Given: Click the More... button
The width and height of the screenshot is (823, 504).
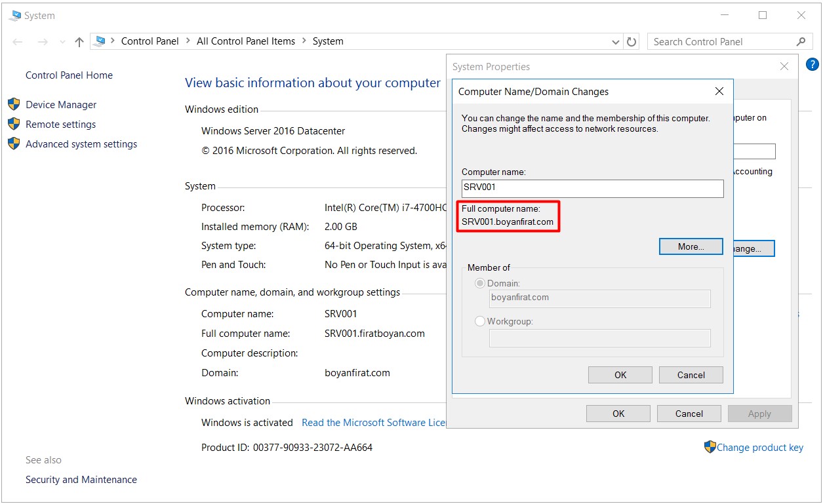Looking at the screenshot, I should (x=691, y=247).
